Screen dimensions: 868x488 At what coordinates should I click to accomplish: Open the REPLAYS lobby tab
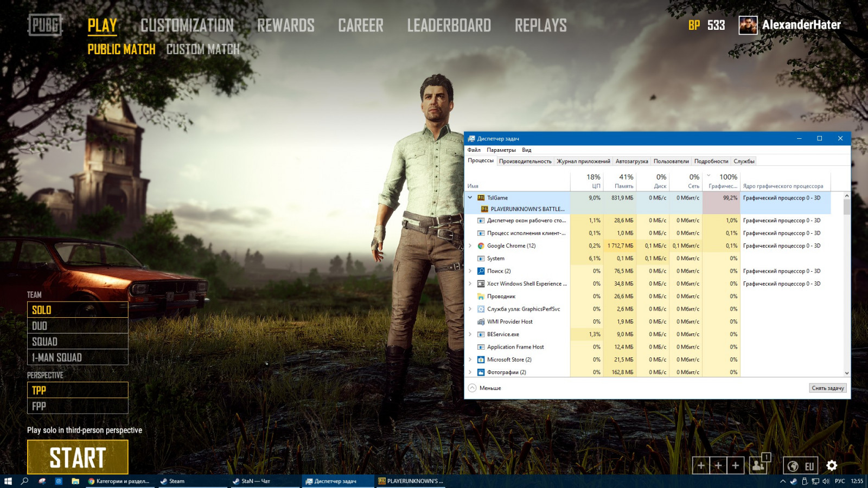click(541, 25)
